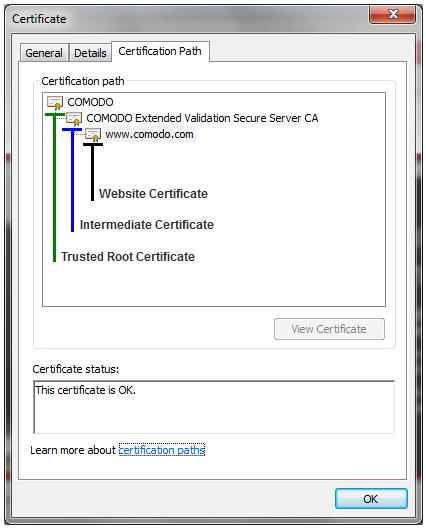Select the COMODO root entry
This screenshot has width=426, height=528.
coord(90,102)
